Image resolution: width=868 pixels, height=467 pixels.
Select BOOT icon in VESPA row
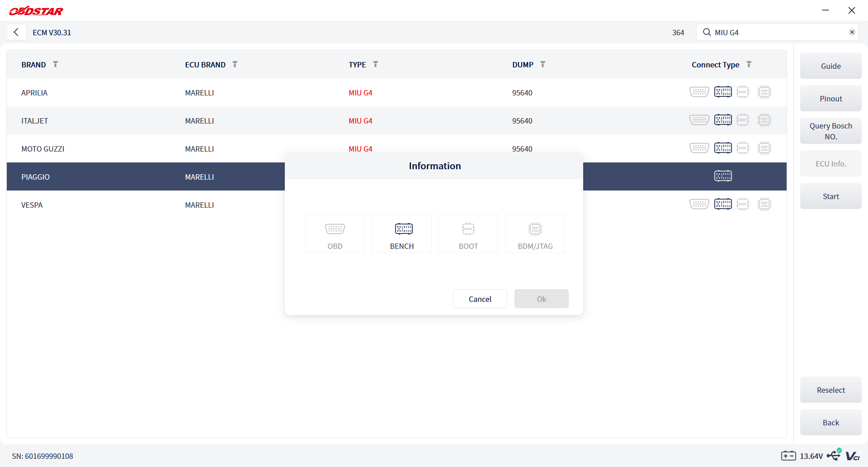pos(743,204)
